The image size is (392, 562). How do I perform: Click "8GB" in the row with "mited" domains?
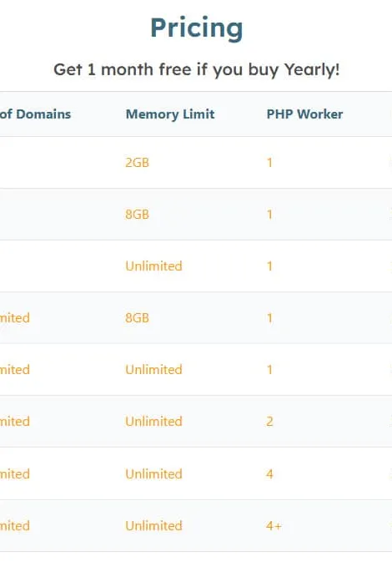(x=137, y=318)
